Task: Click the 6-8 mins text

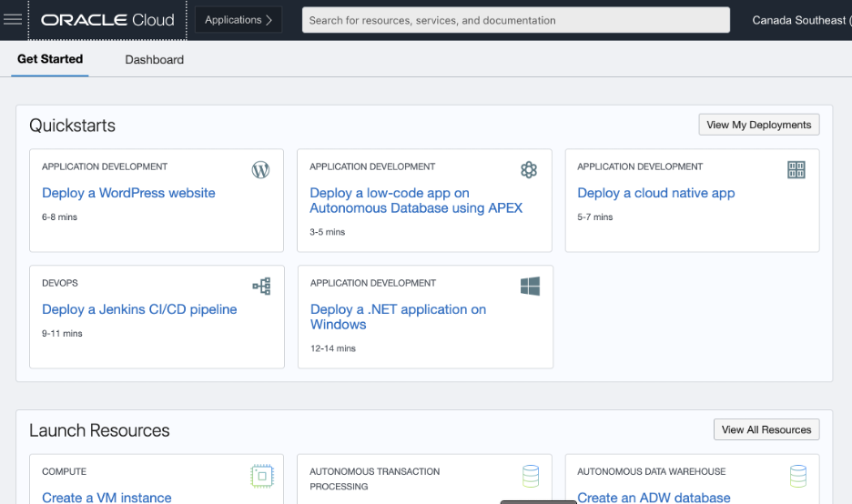Action: click(x=59, y=217)
